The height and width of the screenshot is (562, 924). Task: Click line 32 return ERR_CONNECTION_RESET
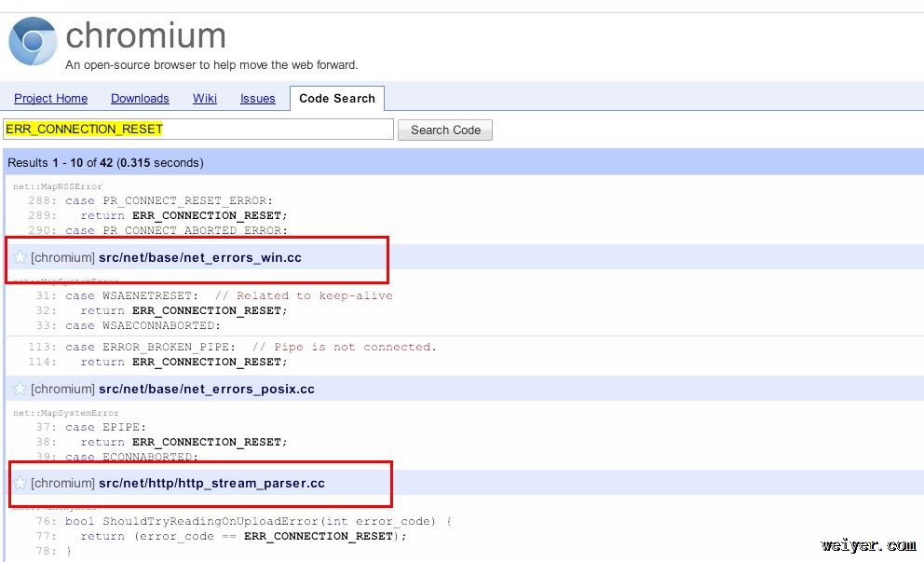[x=161, y=310]
